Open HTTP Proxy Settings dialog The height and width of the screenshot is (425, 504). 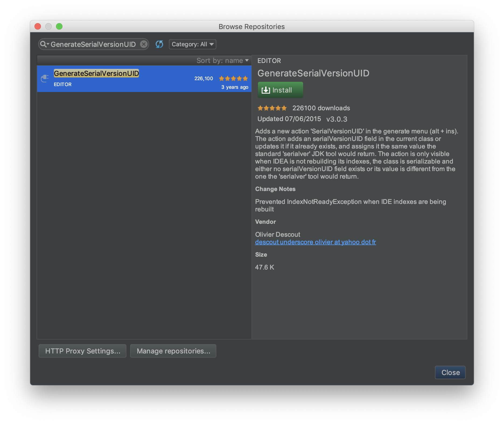tap(82, 351)
